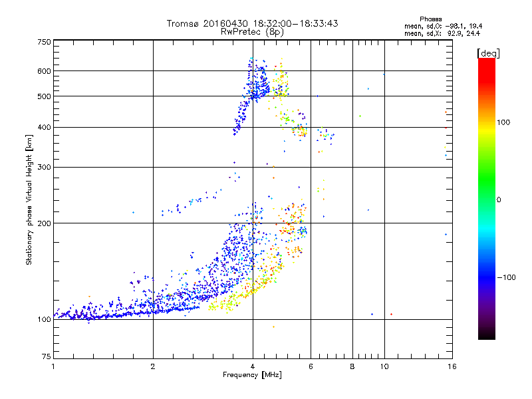The width and height of the screenshot is (532, 399).
Task: Click the colorbar label '100'
Action: [x=503, y=122]
